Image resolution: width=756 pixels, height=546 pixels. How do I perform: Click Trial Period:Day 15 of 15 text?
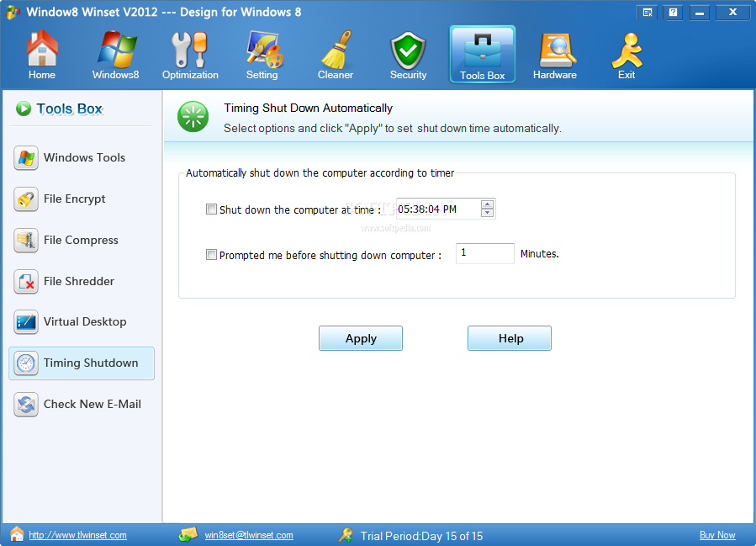(421, 536)
